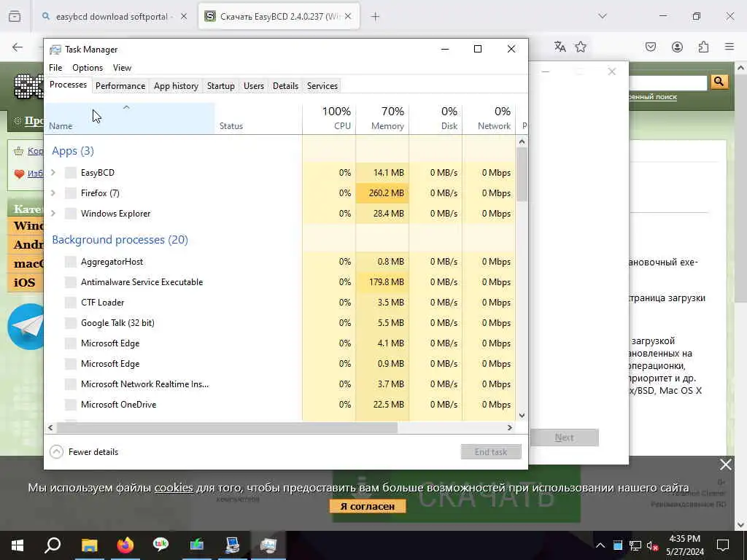Viewport: 747px width, 560px height.
Task: Switch to the App history tab
Action: click(176, 86)
